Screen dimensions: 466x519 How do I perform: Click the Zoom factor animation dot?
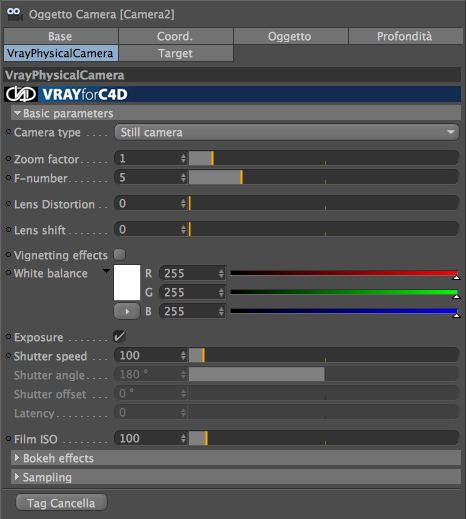(x=9, y=159)
